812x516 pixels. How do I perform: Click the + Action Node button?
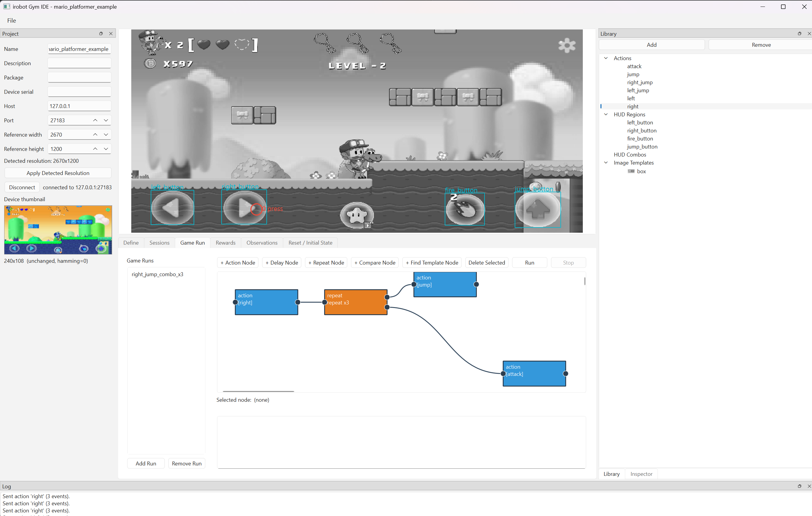[x=238, y=262]
